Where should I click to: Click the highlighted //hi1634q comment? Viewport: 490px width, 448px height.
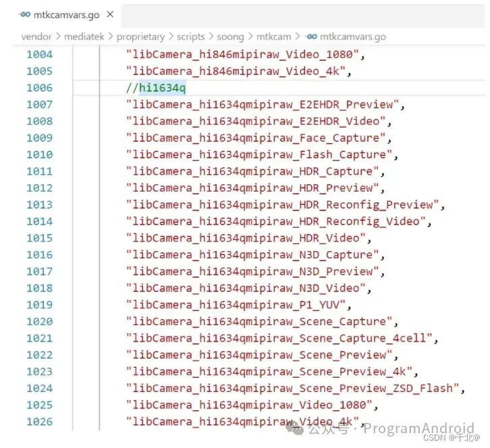click(156, 88)
